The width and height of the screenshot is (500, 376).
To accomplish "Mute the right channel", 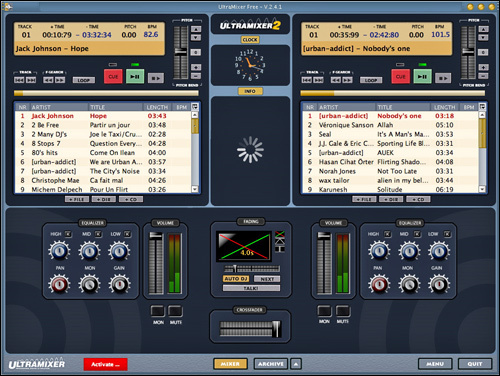I will pos(342,311).
